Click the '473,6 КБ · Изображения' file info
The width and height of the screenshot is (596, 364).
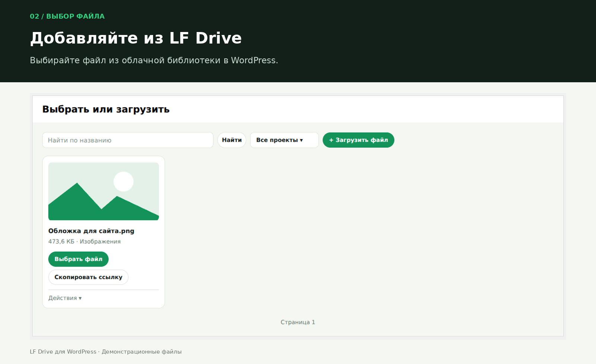pos(85,242)
